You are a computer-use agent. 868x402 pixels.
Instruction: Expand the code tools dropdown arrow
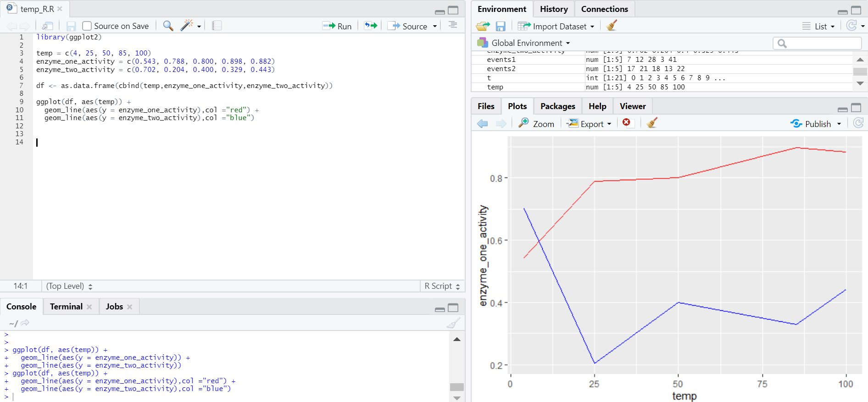199,27
